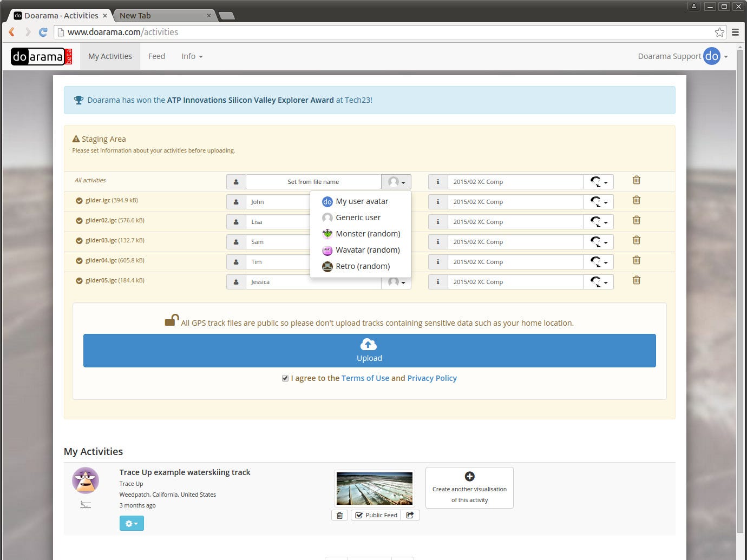Click the info icon in the glider.igc row

point(438,202)
